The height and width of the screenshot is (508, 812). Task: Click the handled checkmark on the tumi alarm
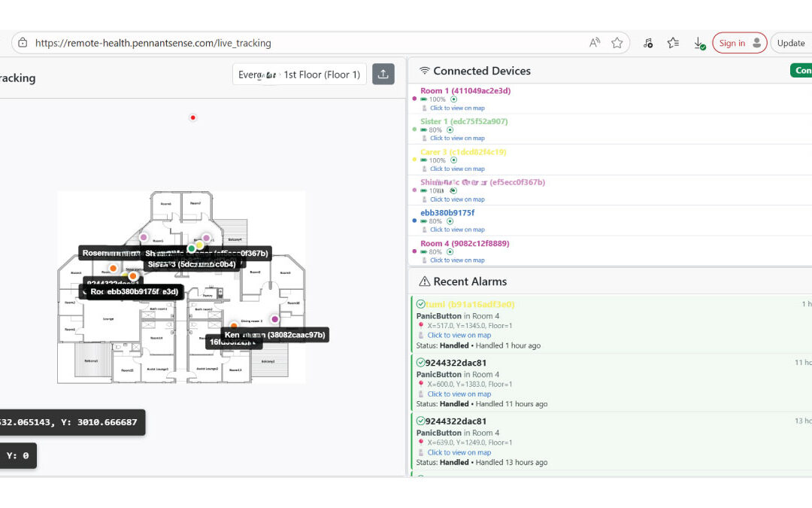[420, 304]
